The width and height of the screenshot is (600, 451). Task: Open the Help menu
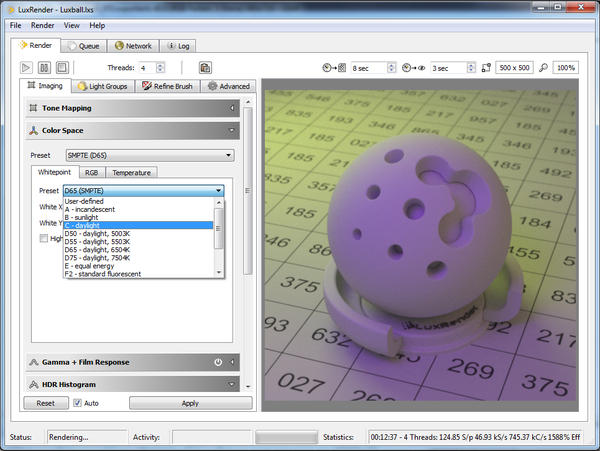(x=97, y=25)
